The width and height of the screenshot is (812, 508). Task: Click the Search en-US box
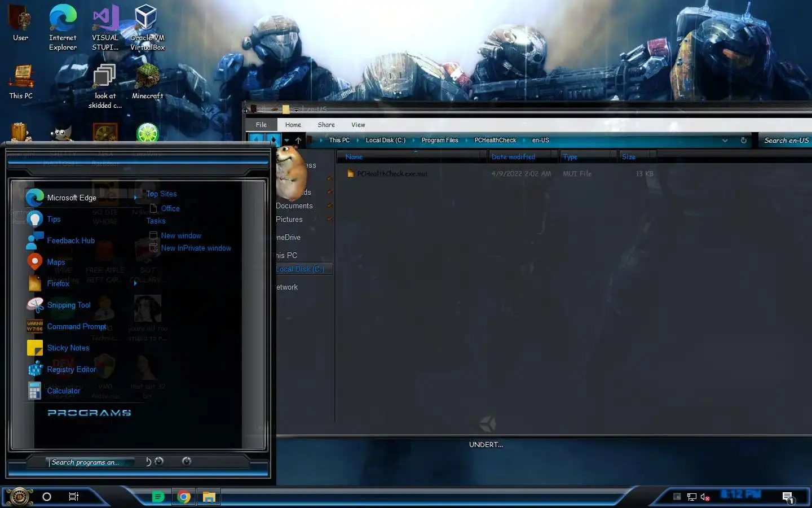tap(785, 140)
